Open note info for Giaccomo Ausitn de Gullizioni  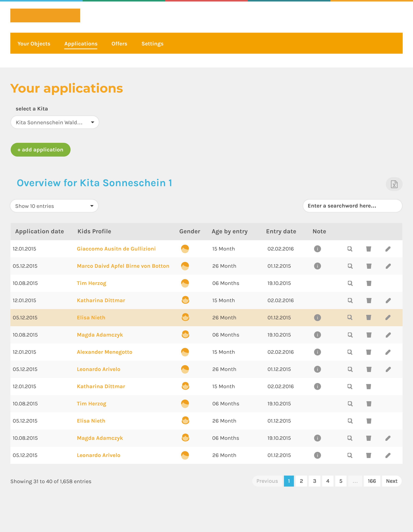(317, 249)
